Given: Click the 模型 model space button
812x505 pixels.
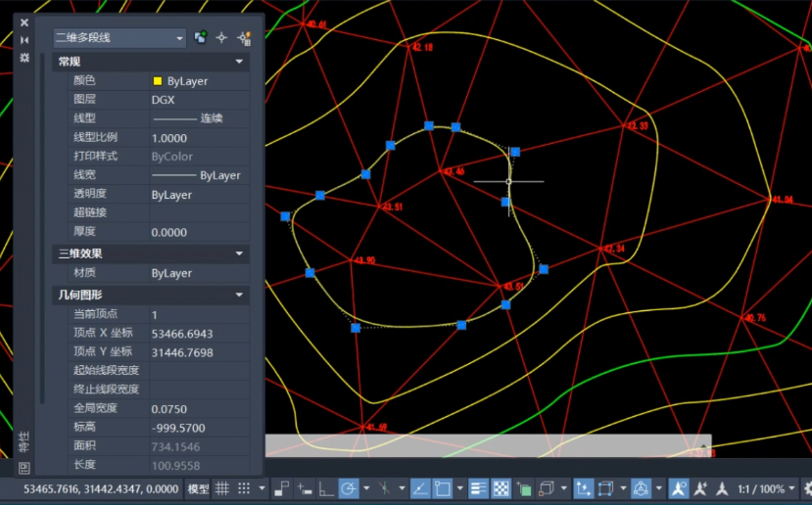Looking at the screenshot, I should [x=198, y=488].
